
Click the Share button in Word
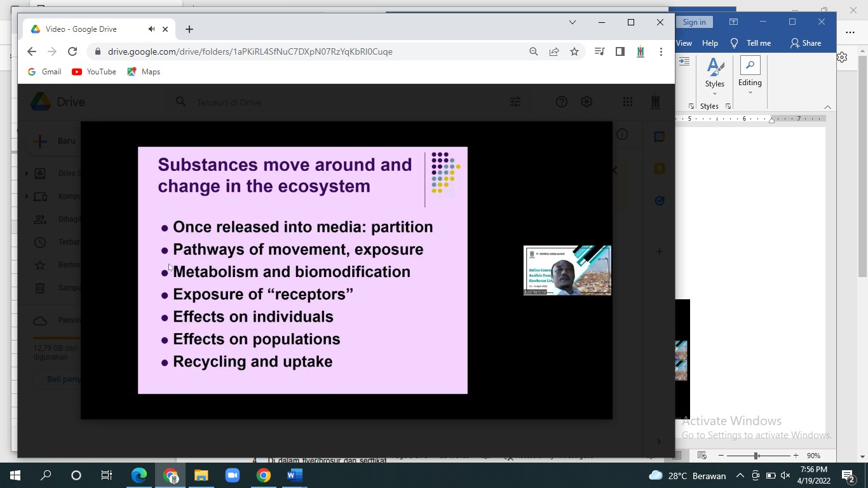[806, 43]
